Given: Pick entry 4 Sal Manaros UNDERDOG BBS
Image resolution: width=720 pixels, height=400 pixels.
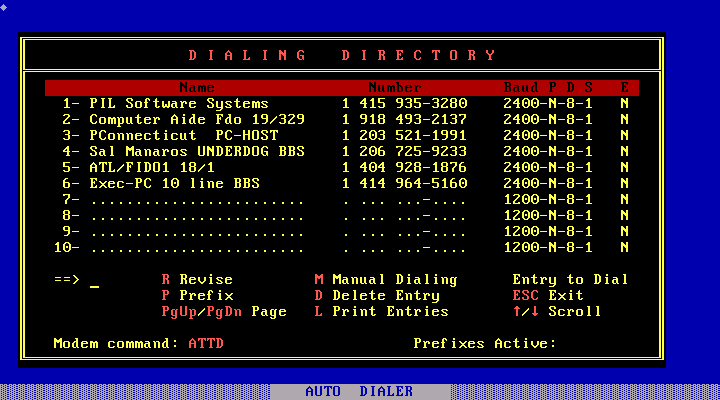Looking at the screenshot, I should pyautogui.click(x=183, y=152).
